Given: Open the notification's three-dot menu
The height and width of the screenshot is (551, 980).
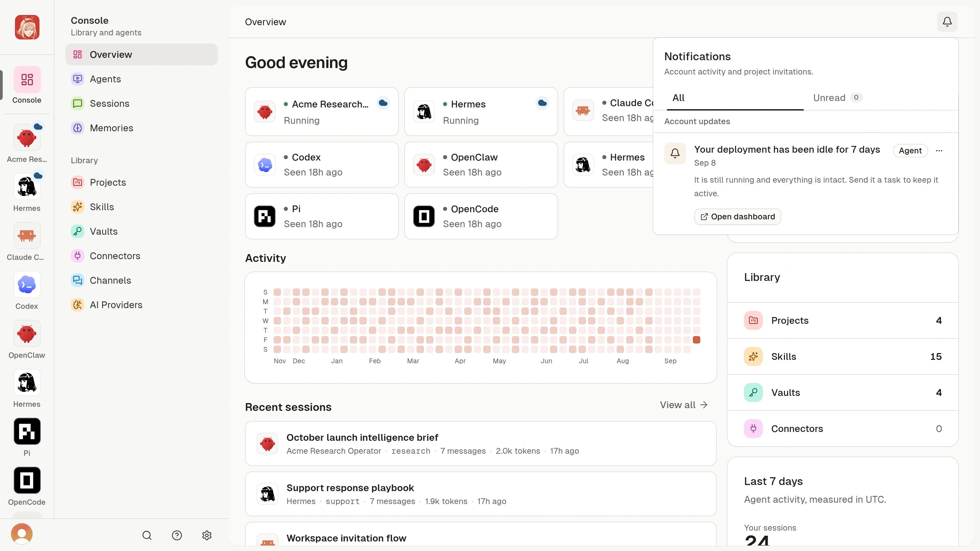Looking at the screenshot, I should (x=939, y=151).
